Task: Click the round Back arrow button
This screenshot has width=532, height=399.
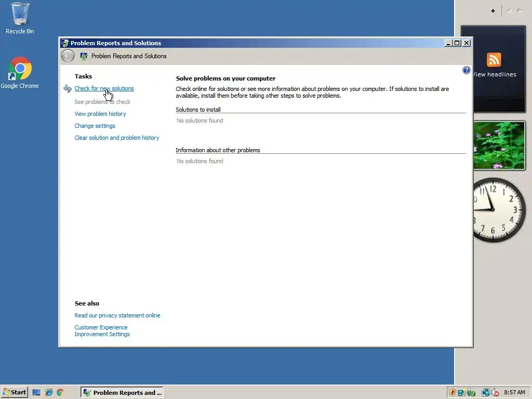Action: click(68, 56)
